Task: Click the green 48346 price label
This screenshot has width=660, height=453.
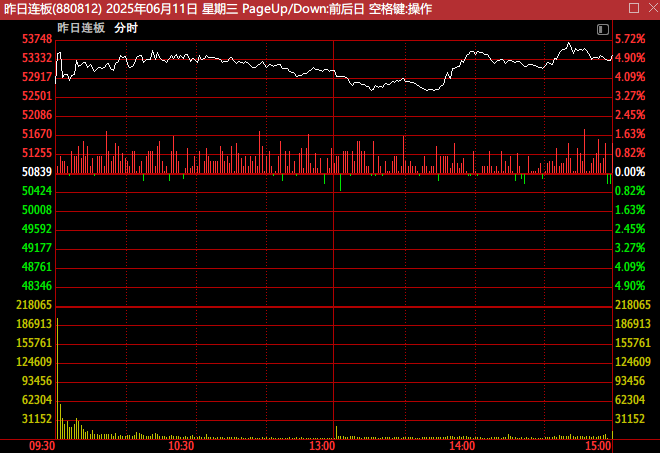Action: coord(37,285)
